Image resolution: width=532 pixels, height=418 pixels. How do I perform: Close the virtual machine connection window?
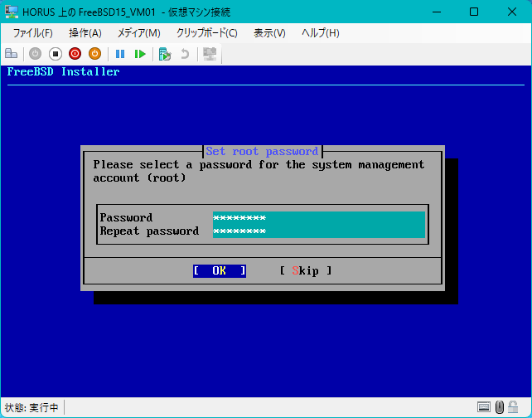point(512,12)
